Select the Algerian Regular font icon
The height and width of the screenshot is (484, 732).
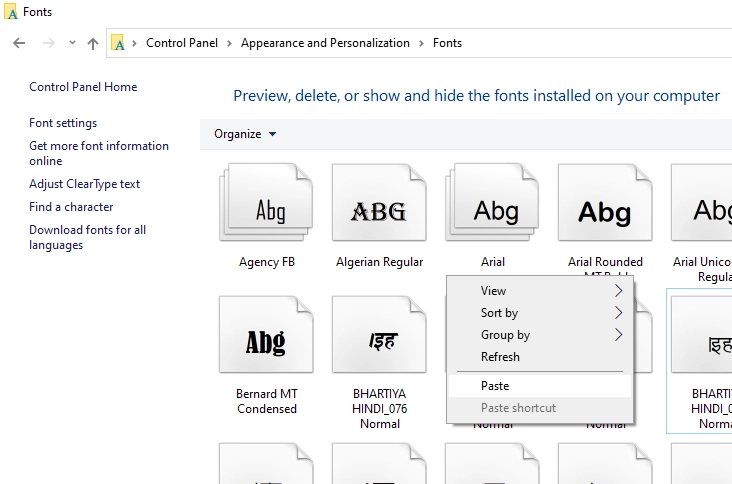379,202
